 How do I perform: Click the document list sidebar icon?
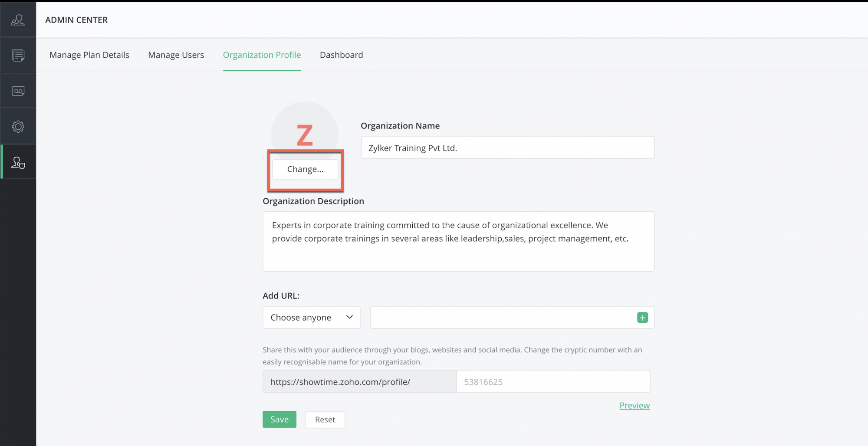tap(18, 56)
